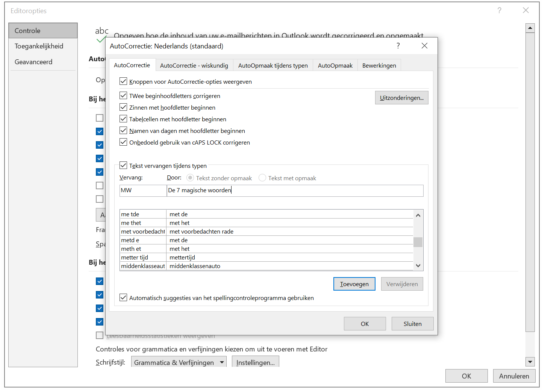Viewport: 542px width, 392px height.
Task: Click the Verwijderen button
Action: 402,284
